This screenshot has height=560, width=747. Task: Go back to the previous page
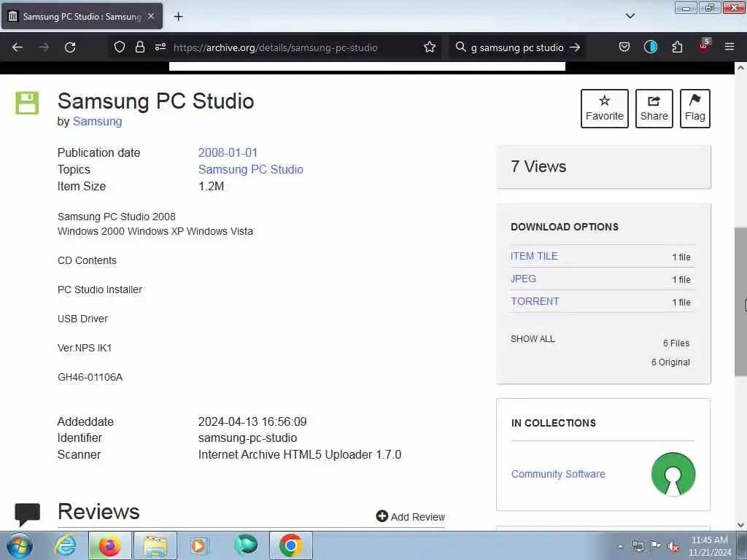[18, 47]
